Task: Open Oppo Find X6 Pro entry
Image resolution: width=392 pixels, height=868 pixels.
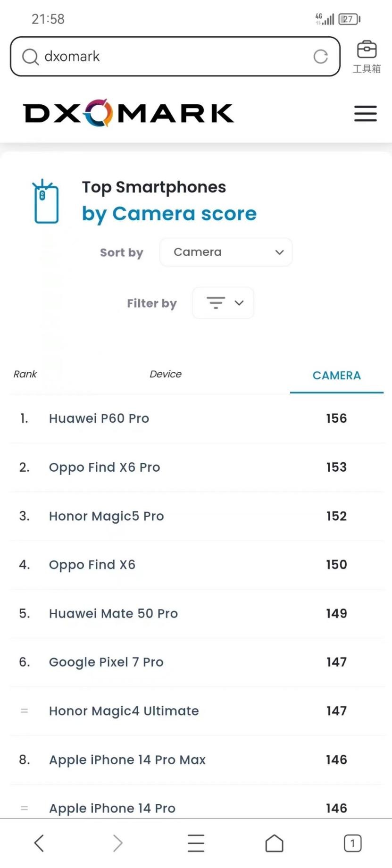Action: (x=104, y=467)
